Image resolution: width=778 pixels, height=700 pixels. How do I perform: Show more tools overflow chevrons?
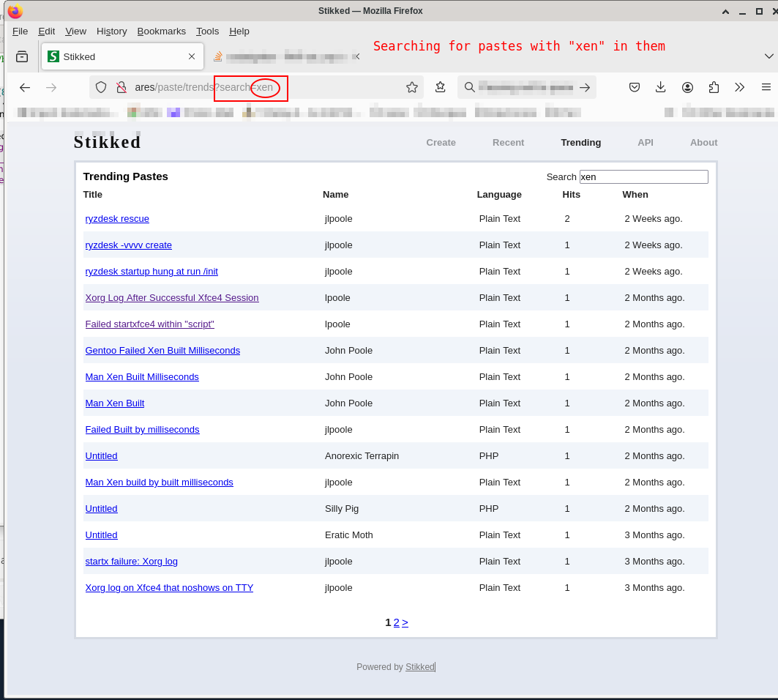point(740,88)
